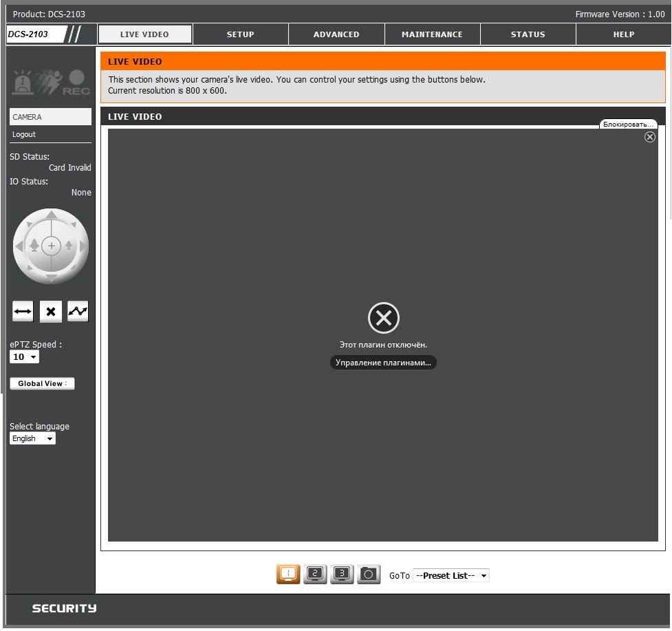
Task: Go to the MAINTENANCE tab
Action: (432, 34)
